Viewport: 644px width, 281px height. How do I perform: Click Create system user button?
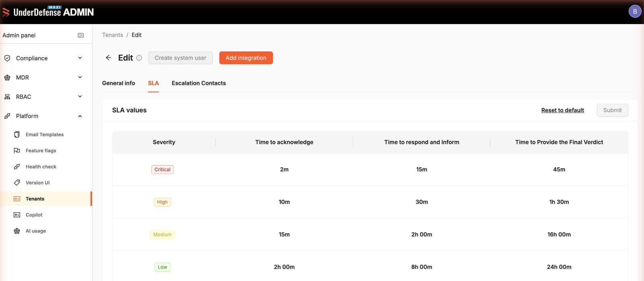pos(180,58)
